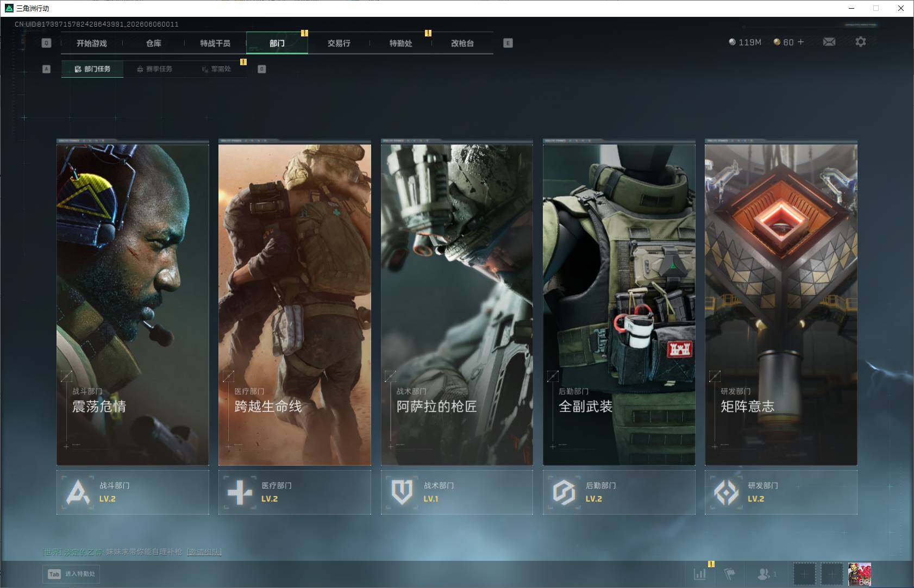Click the first empty teammate plus slot
Image resolution: width=914 pixels, height=588 pixels.
coord(805,574)
